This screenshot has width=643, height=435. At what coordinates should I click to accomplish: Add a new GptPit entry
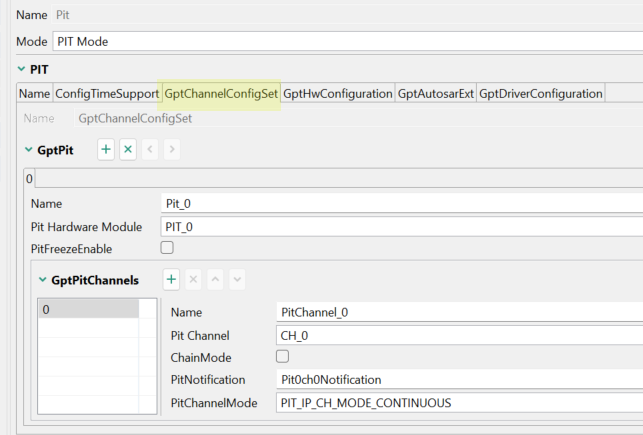pos(106,149)
